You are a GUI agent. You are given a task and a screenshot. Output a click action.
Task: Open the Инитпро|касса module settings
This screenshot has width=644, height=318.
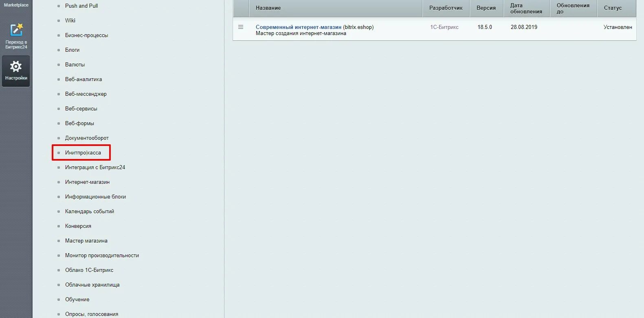pyautogui.click(x=83, y=152)
